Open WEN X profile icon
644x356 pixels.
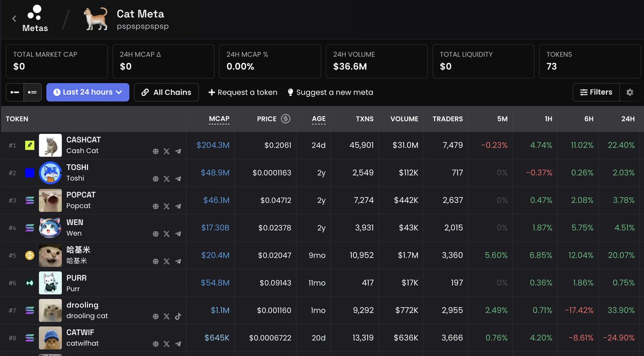tap(167, 234)
